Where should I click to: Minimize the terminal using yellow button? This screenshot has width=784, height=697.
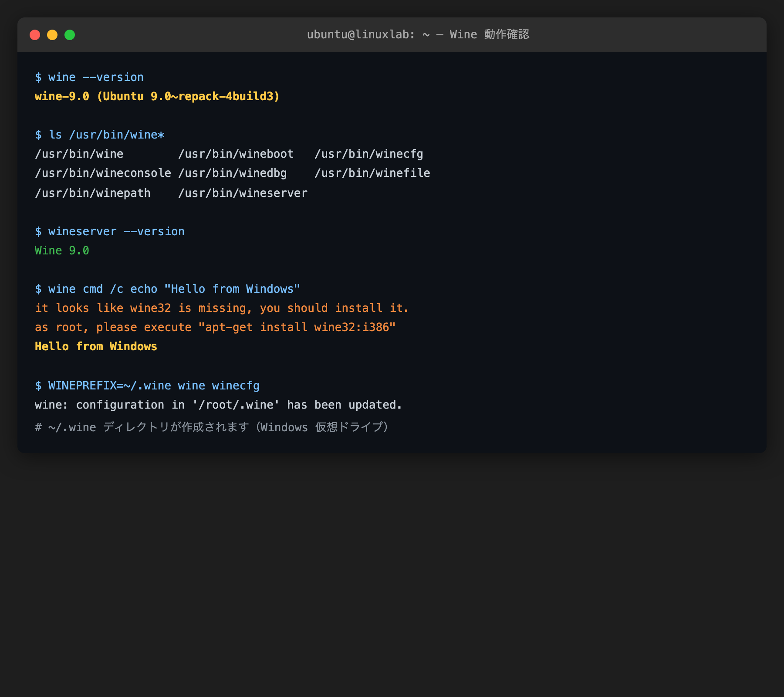[52, 35]
